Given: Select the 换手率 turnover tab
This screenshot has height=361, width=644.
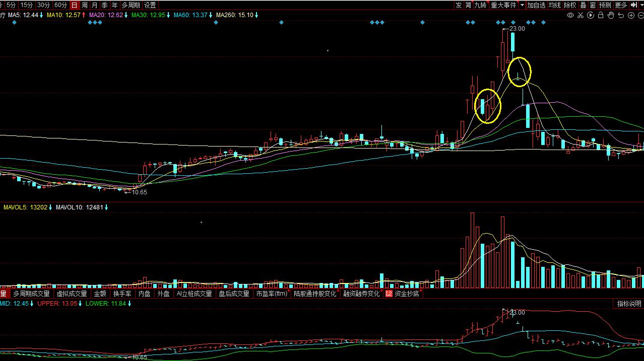Looking at the screenshot, I should (122, 294).
